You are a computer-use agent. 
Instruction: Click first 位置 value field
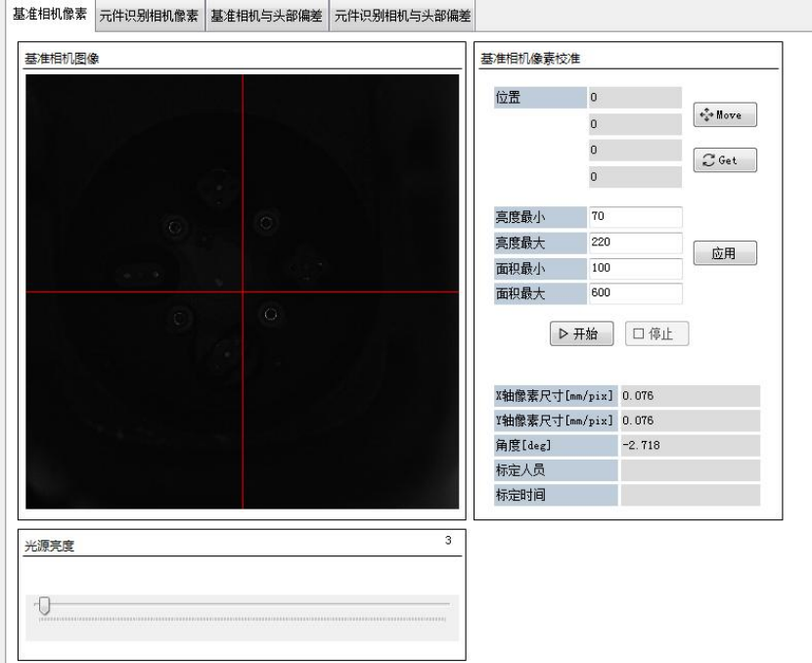tap(635, 98)
